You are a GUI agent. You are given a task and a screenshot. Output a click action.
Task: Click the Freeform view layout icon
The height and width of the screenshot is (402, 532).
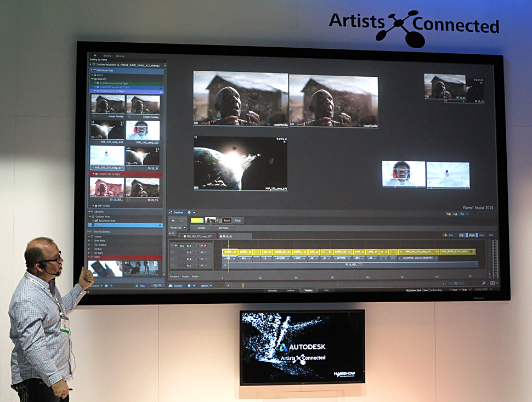pyautogui.click(x=171, y=212)
